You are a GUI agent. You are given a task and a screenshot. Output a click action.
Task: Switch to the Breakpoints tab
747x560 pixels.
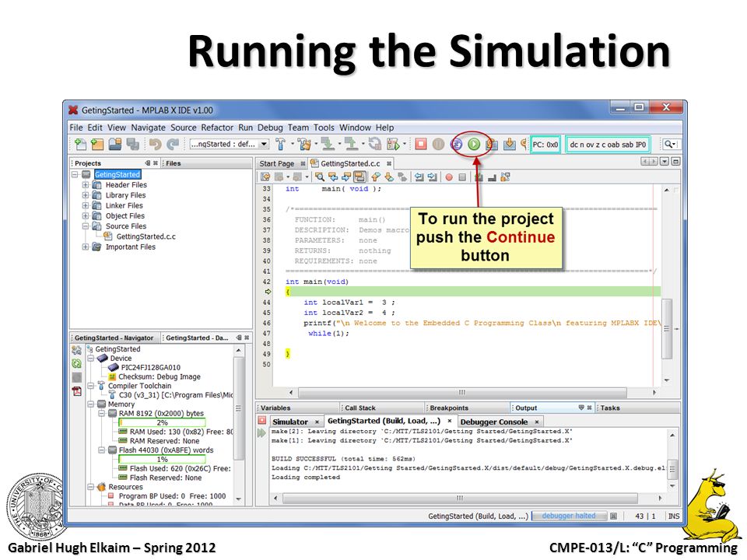click(449, 408)
